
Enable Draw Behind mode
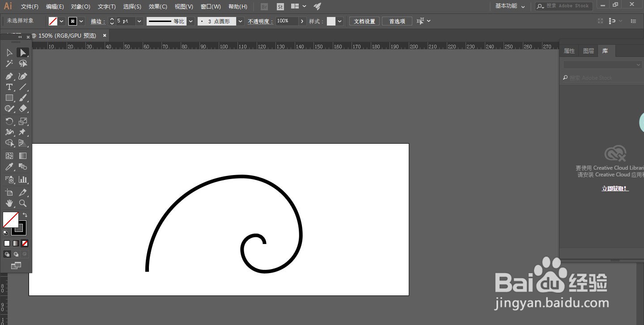pyautogui.click(x=16, y=254)
